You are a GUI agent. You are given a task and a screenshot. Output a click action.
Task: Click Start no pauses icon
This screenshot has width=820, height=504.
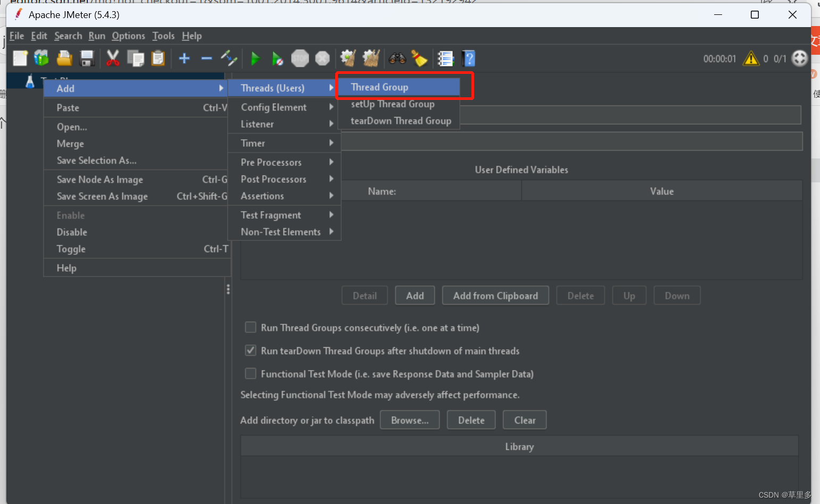(x=277, y=58)
